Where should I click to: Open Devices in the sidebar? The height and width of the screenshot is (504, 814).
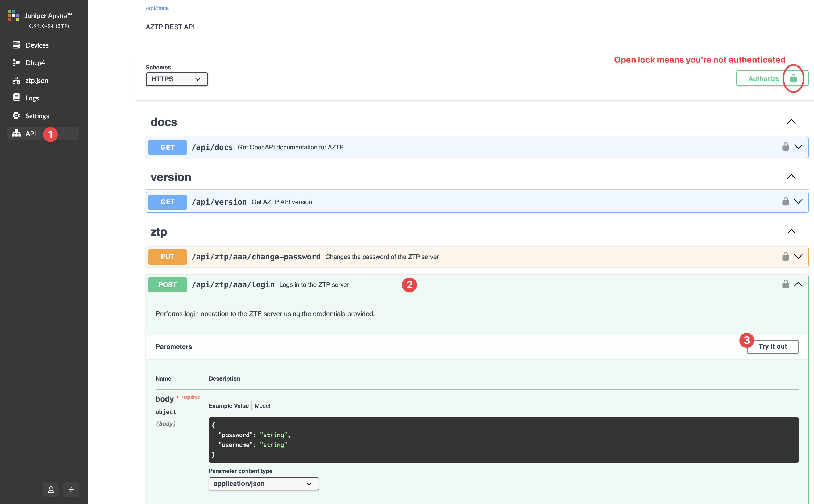[x=37, y=45]
